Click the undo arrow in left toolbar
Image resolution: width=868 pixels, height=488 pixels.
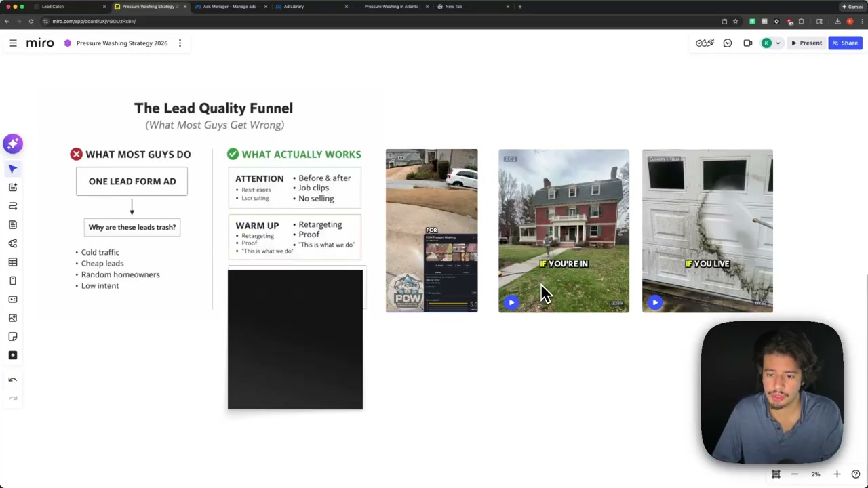13,380
